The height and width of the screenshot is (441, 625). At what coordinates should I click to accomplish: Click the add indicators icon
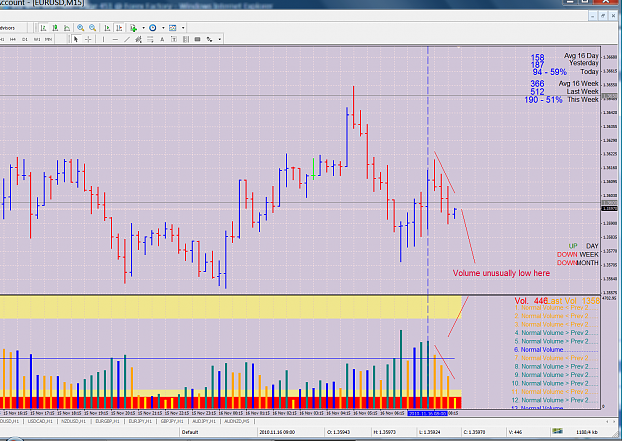coord(134,28)
